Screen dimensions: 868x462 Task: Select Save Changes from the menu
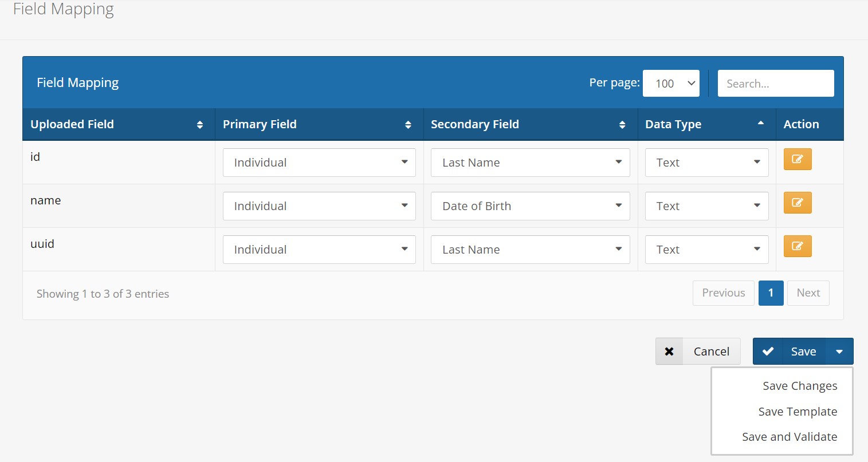tap(799, 386)
